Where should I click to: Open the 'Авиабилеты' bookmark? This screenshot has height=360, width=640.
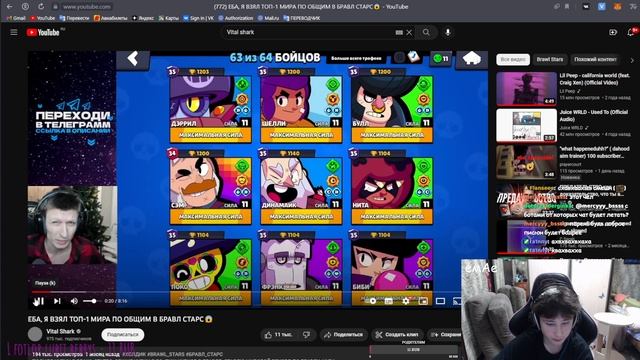pyautogui.click(x=111, y=18)
